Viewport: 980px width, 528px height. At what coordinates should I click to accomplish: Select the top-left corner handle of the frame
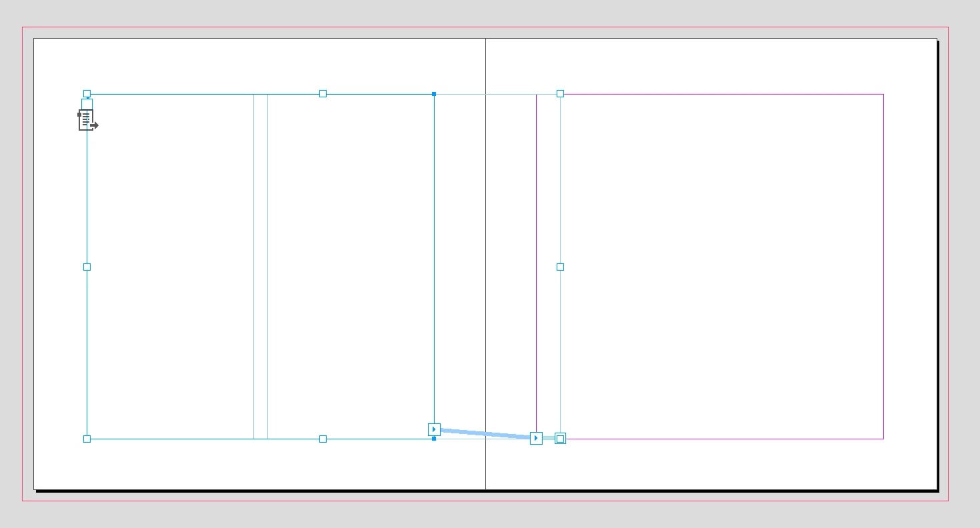[87, 94]
